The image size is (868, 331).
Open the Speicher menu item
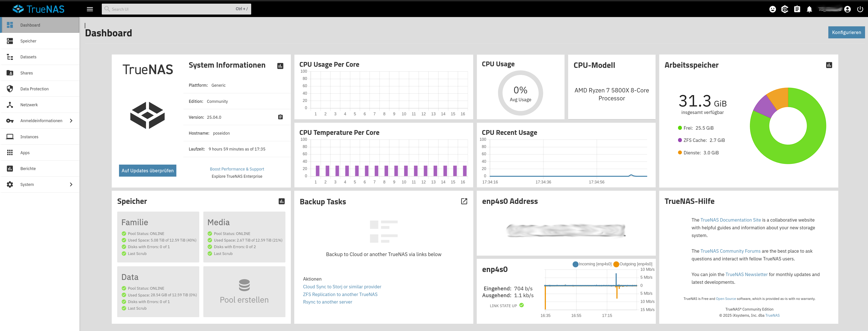(x=40, y=41)
